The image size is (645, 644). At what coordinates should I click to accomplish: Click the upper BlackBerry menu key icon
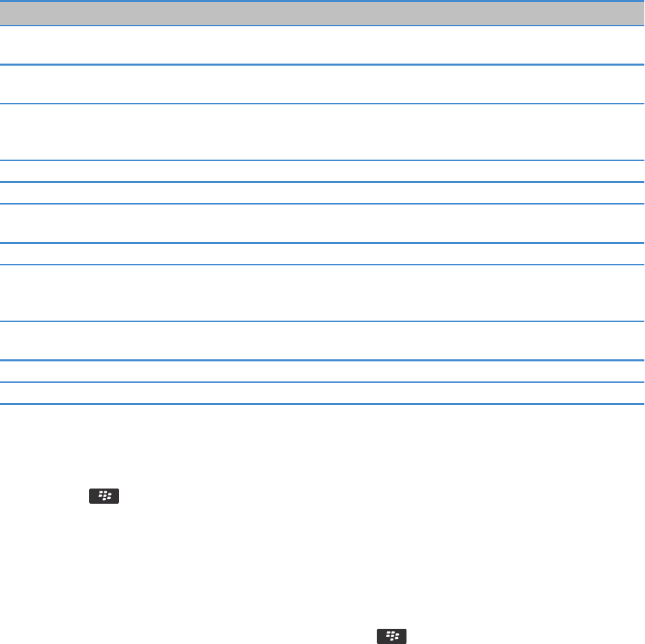pyautogui.click(x=104, y=496)
